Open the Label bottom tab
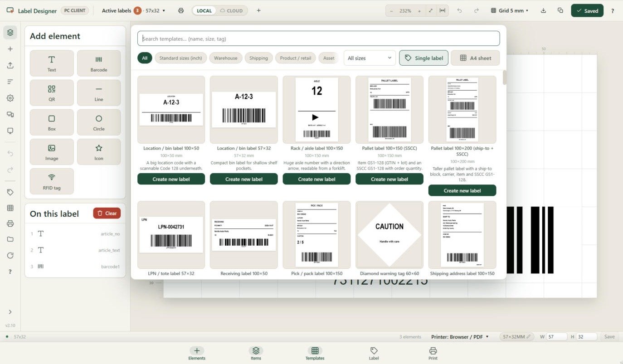The height and width of the screenshot is (364, 623). [374, 354]
